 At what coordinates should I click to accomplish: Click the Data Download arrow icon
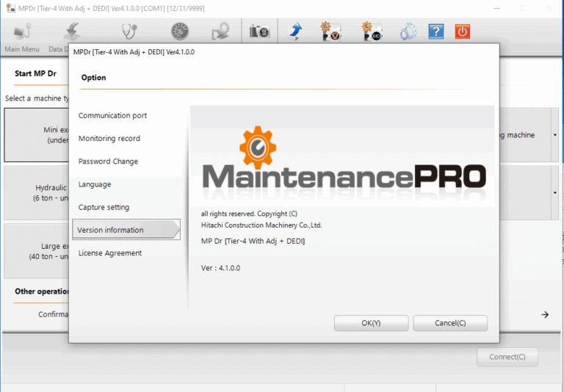pos(72,32)
